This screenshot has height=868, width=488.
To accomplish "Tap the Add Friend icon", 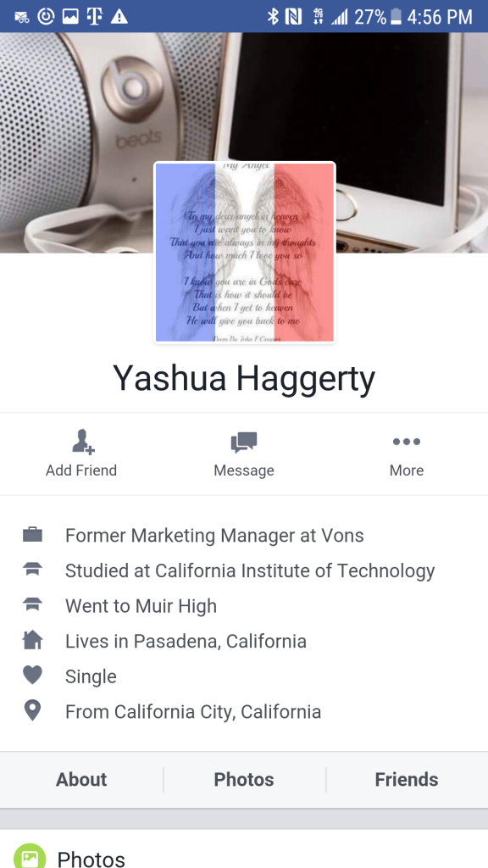I will 83,441.
